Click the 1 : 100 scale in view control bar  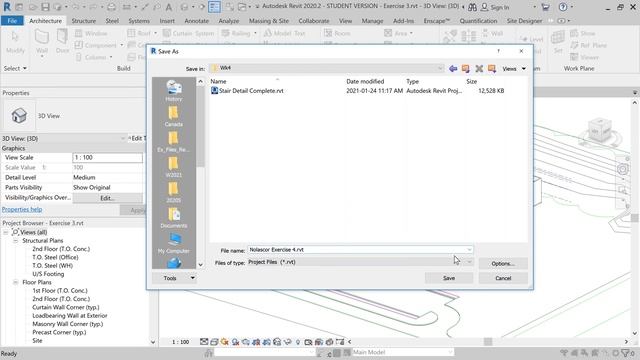pos(180,342)
